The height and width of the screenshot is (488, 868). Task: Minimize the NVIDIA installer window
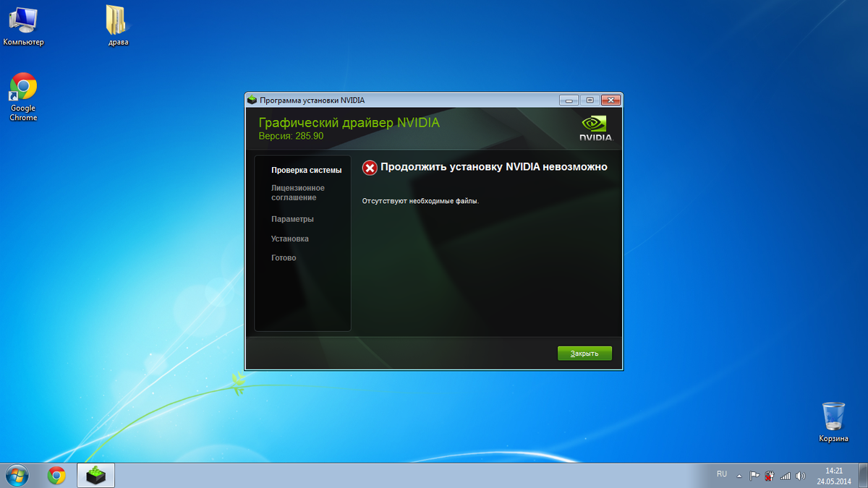click(569, 100)
